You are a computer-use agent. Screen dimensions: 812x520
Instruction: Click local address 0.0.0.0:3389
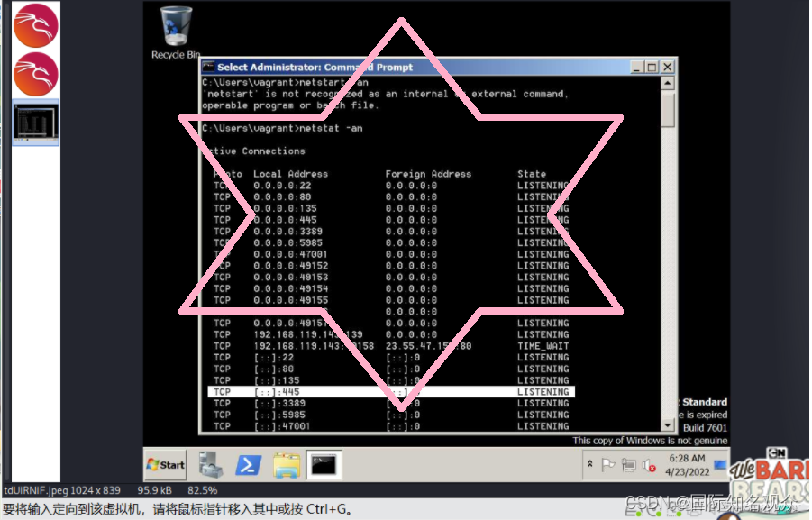pyautogui.click(x=287, y=231)
